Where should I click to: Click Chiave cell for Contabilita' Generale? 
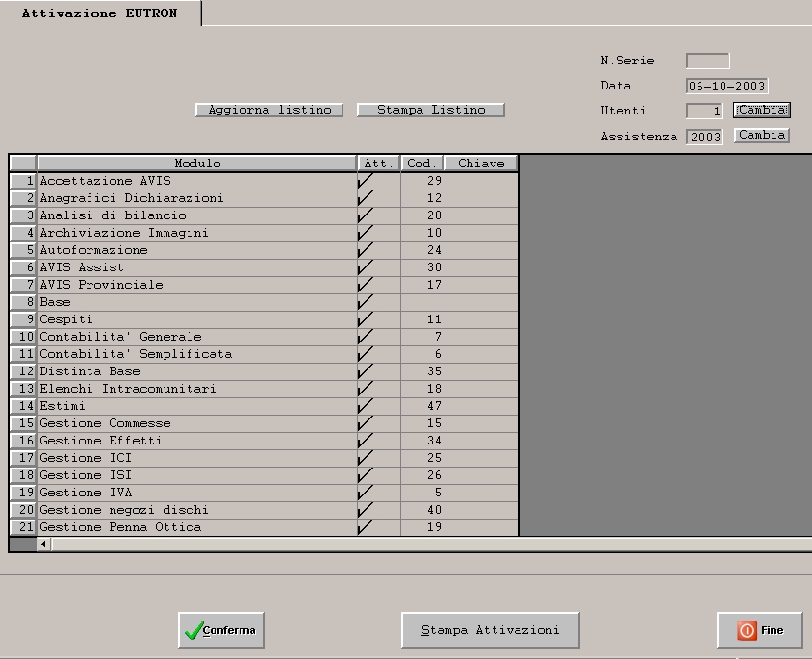[481, 337]
